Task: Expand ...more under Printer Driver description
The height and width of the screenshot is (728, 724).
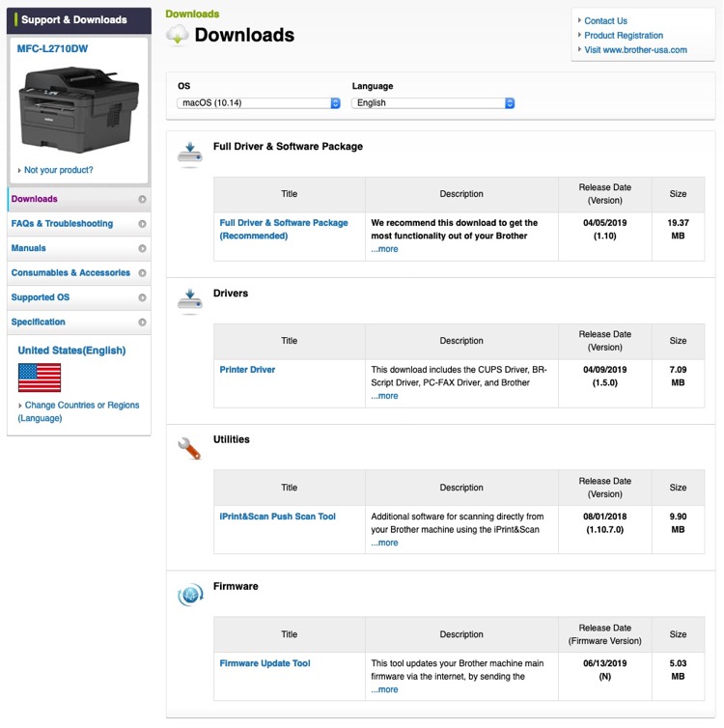Action: [384, 396]
